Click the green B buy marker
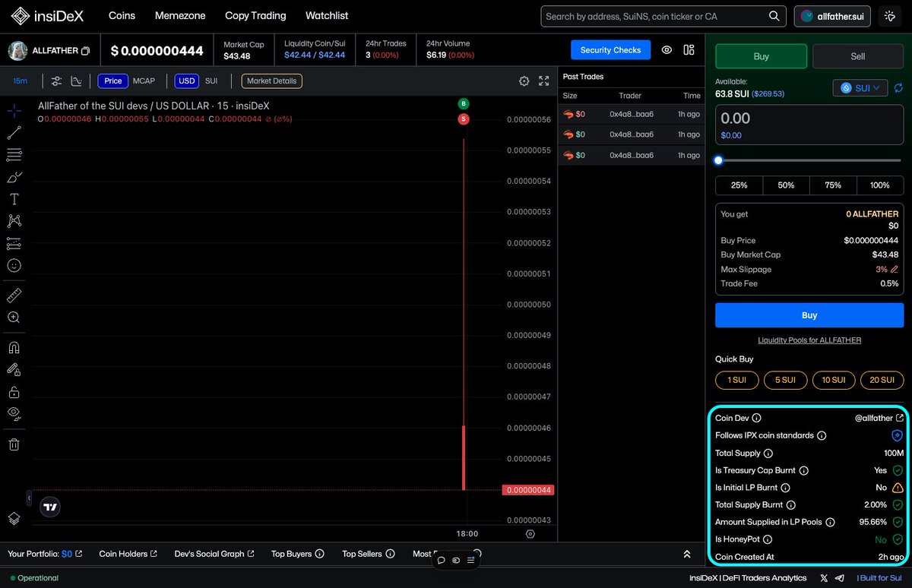Viewport: 912px width, 588px height. [x=463, y=103]
